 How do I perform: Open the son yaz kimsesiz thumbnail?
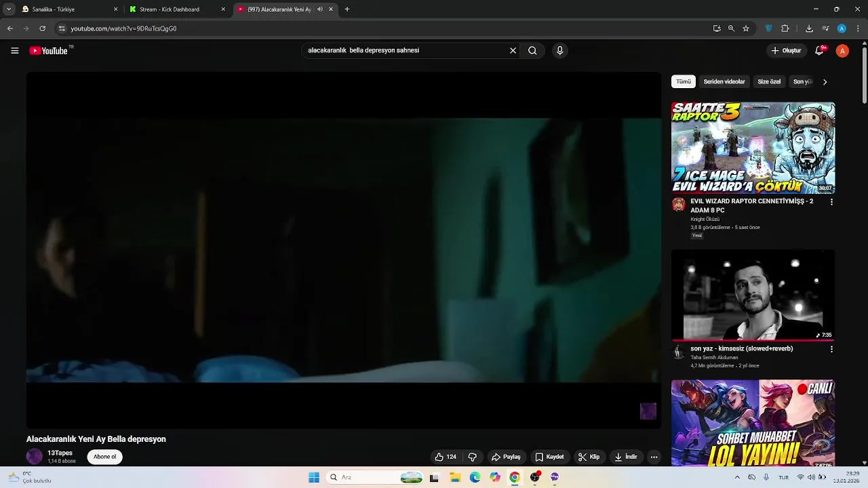[753, 296]
